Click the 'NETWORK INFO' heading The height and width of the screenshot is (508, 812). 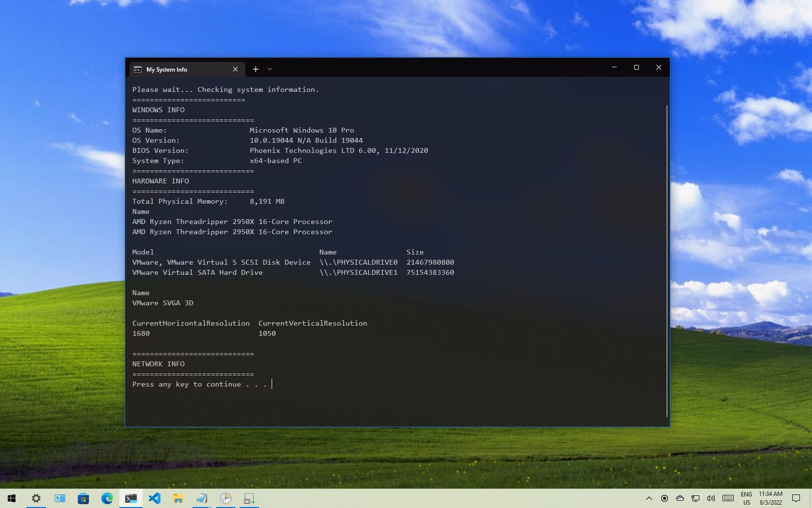[x=159, y=364]
